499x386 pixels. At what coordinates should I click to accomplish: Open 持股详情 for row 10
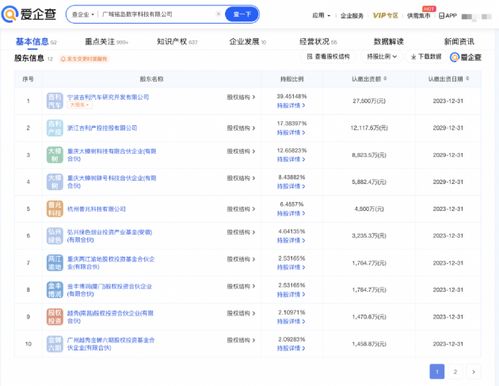pos(291,348)
